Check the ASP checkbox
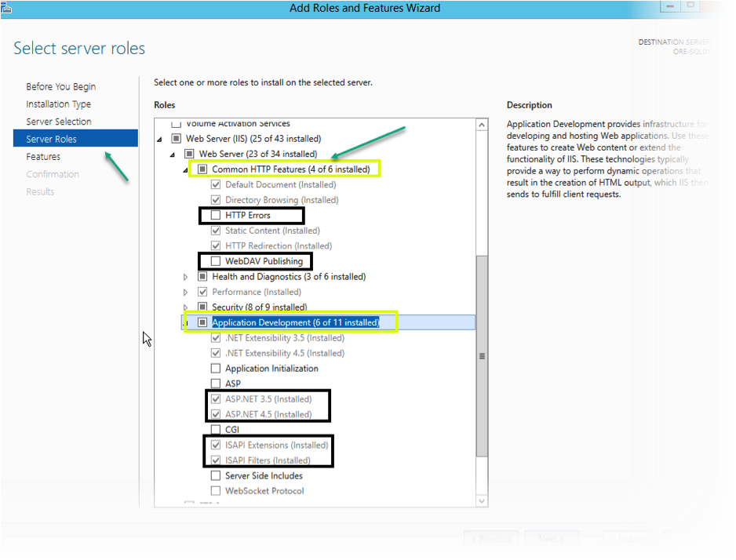 click(216, 384)
